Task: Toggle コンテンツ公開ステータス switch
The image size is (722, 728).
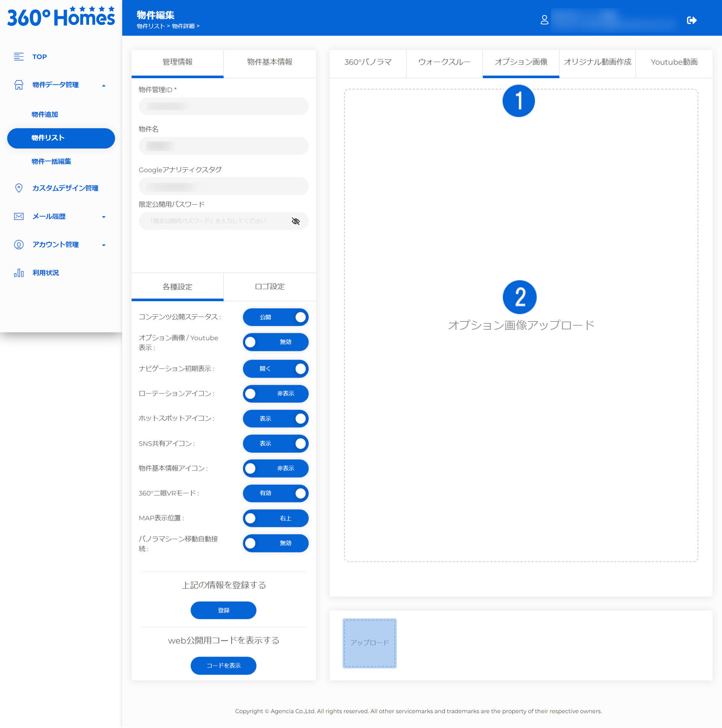Action: tap(276, 317)
